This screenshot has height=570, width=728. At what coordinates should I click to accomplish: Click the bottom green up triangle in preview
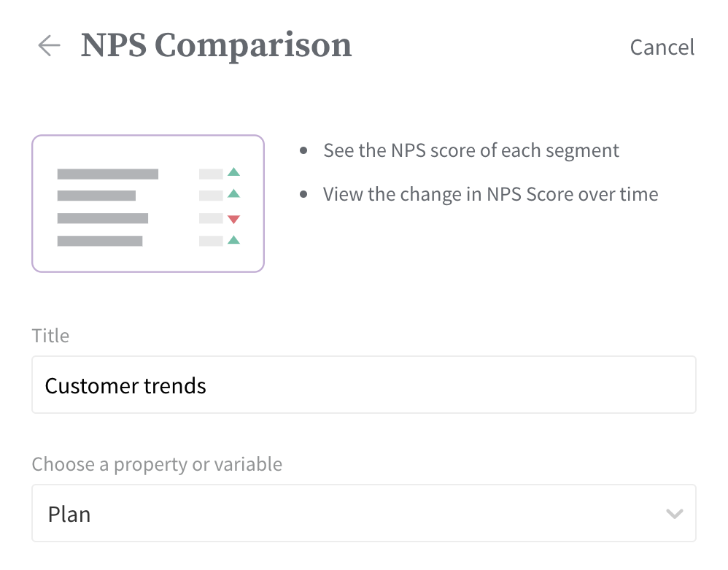click(x=233, y=240)
